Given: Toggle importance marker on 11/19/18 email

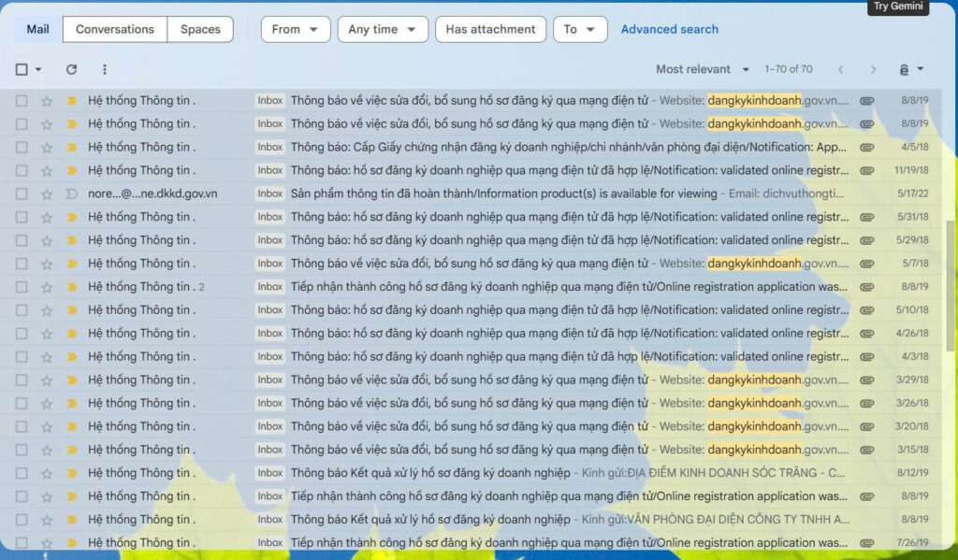Looking at the screenshot, I should tap(71, 170).
